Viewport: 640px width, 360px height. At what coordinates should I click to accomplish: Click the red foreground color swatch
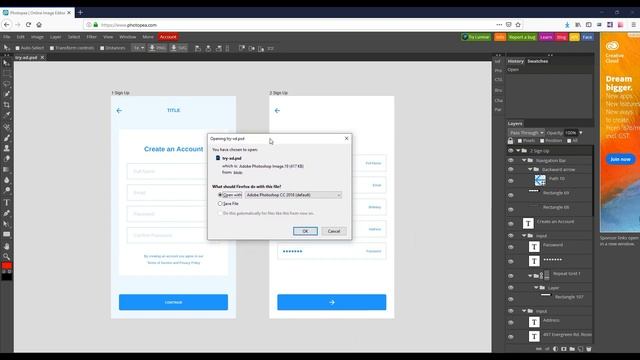pos(7,266)
